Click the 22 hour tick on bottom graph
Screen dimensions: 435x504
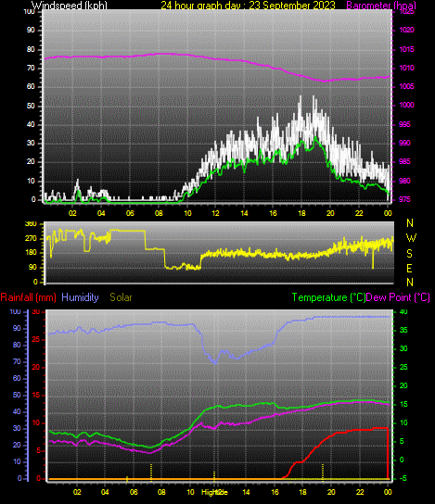[360, 492]
